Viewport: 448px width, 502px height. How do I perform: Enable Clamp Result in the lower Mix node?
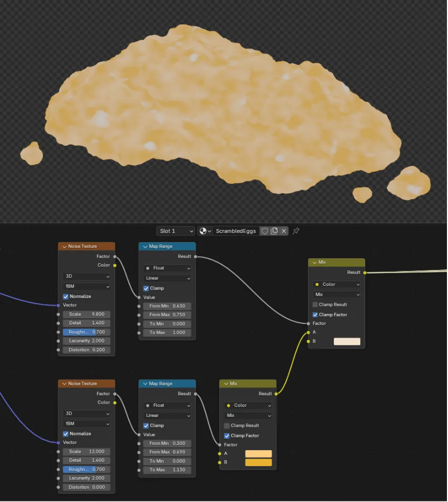coord(227,426)
